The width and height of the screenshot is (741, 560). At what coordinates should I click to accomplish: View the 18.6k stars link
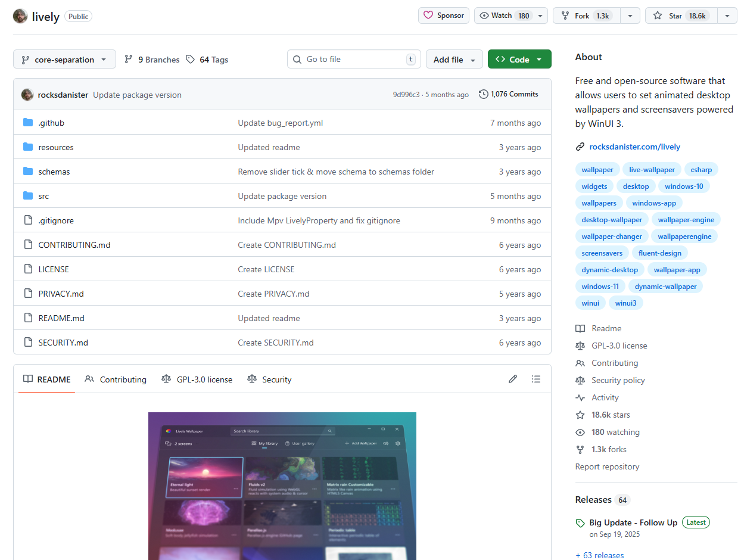click(x=603, y=415)
